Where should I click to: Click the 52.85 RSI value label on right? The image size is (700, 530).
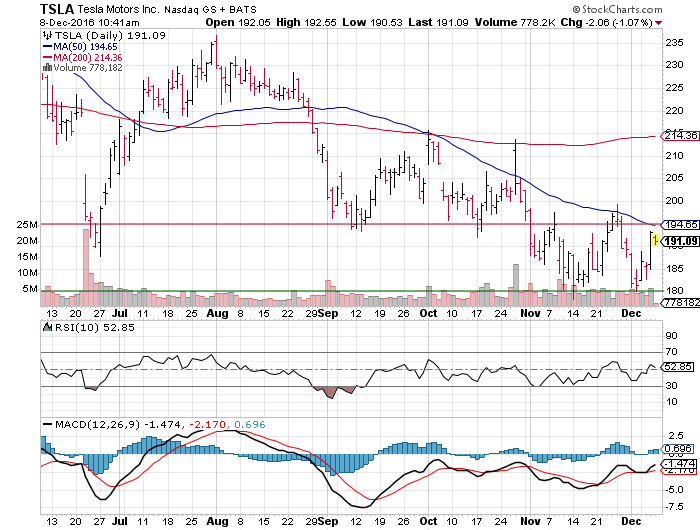pyautogui.click(x=679, y=367)
